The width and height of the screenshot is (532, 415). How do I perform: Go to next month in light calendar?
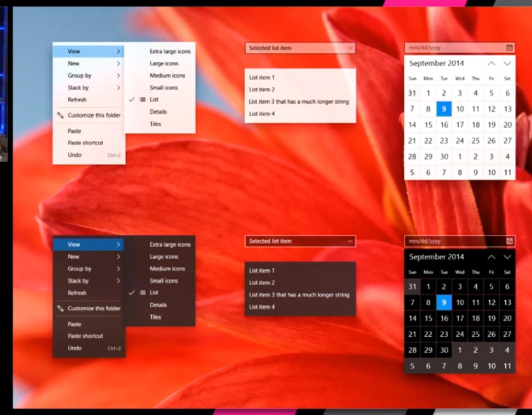pyautogui.click(x=507, y=64)
